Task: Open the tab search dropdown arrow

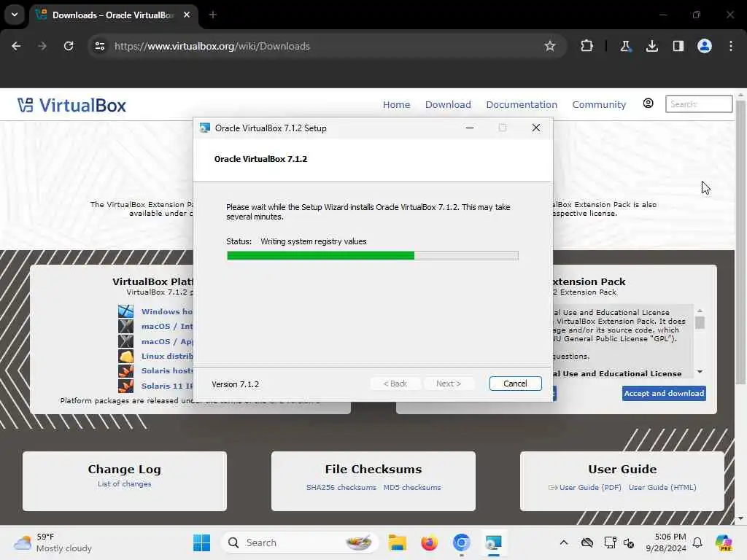Action: point(15,15)
